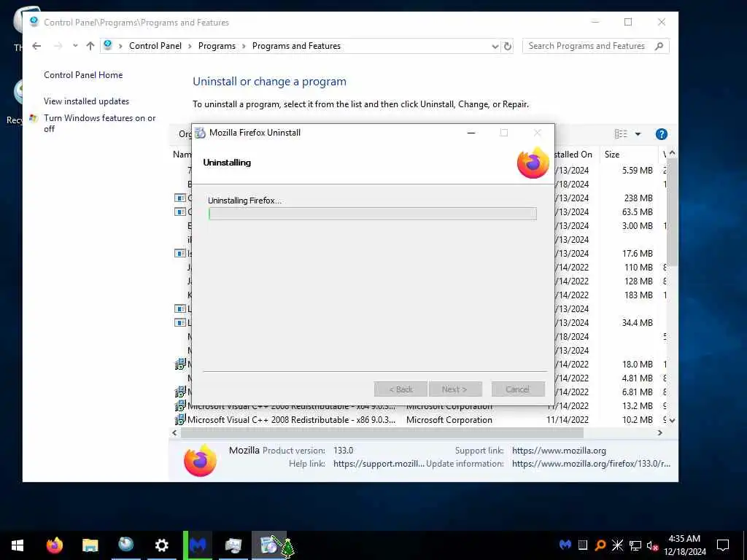Go up one level in Control Panel
747x560 pixels.
tap(90, 46)
